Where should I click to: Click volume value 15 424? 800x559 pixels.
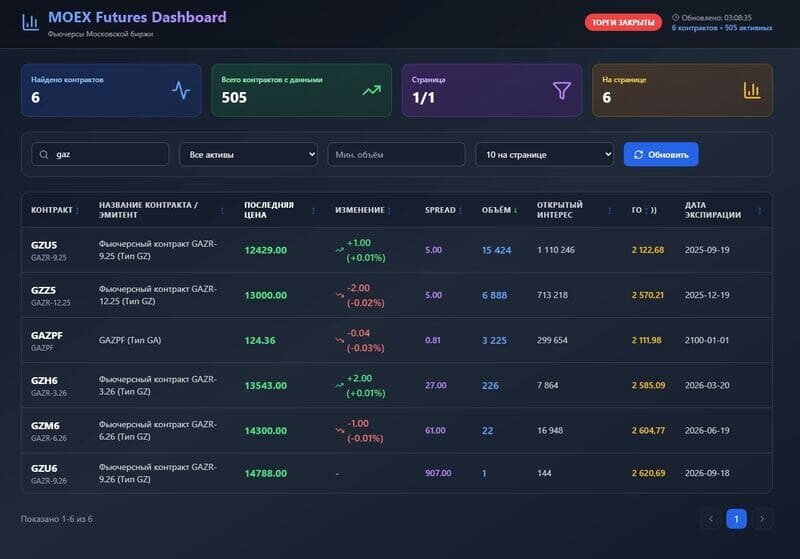496,250
